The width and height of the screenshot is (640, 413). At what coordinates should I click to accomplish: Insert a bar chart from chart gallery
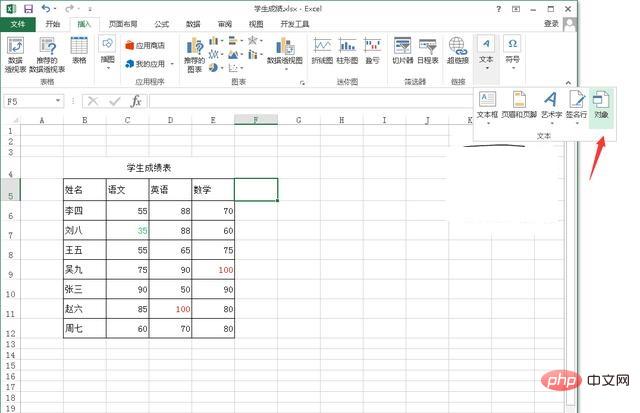pos(233,41)
